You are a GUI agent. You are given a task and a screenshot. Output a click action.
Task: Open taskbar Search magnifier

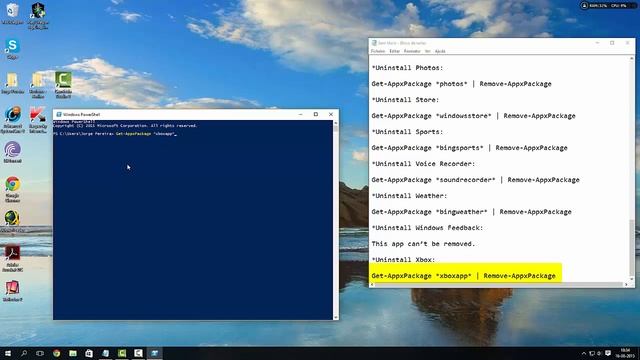coord(24,353)
